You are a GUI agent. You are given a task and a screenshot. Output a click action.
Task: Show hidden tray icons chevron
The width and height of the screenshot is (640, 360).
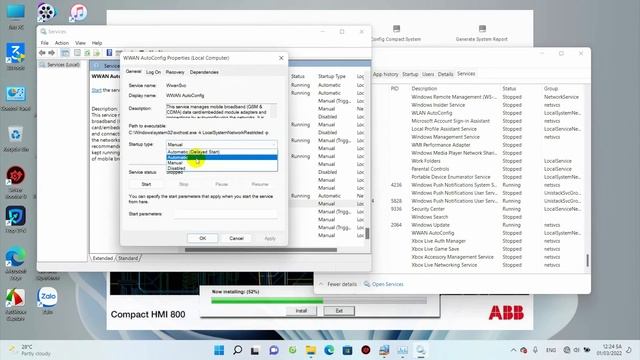point(513,350)
